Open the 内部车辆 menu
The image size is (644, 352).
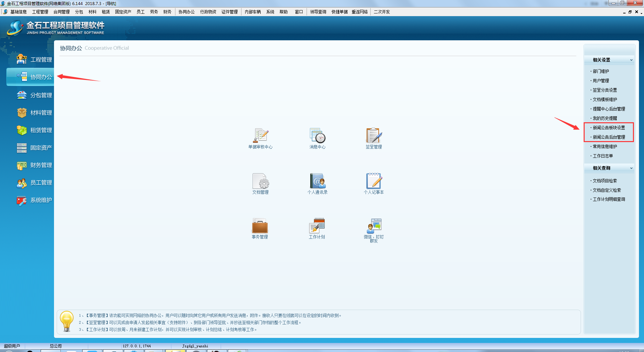[253, 12]
